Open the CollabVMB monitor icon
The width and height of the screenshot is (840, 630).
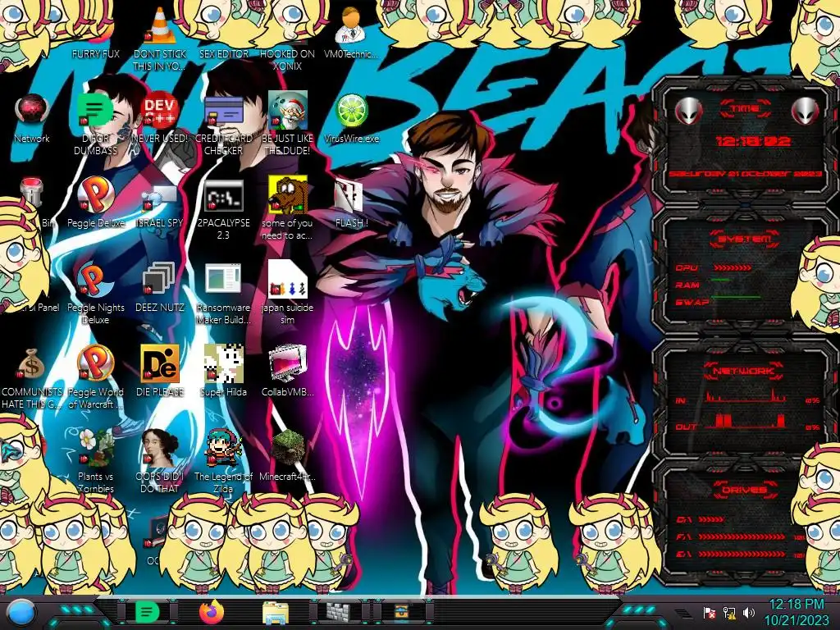288,364
